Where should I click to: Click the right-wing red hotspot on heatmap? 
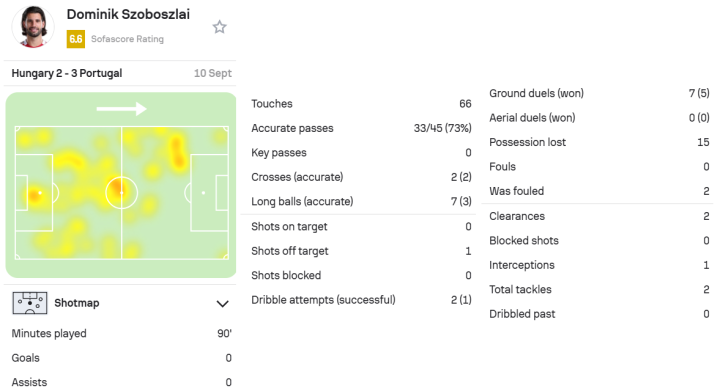tap(177, 151)
